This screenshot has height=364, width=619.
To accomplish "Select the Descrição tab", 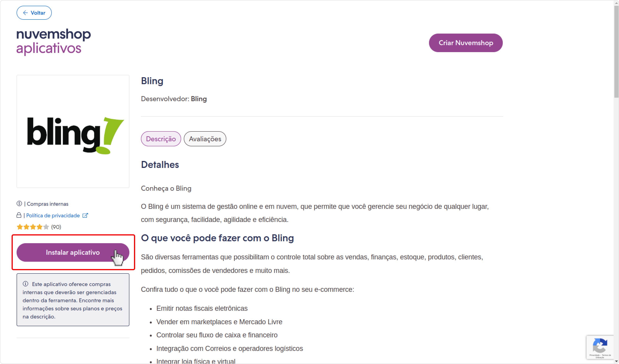I will 161,139.
